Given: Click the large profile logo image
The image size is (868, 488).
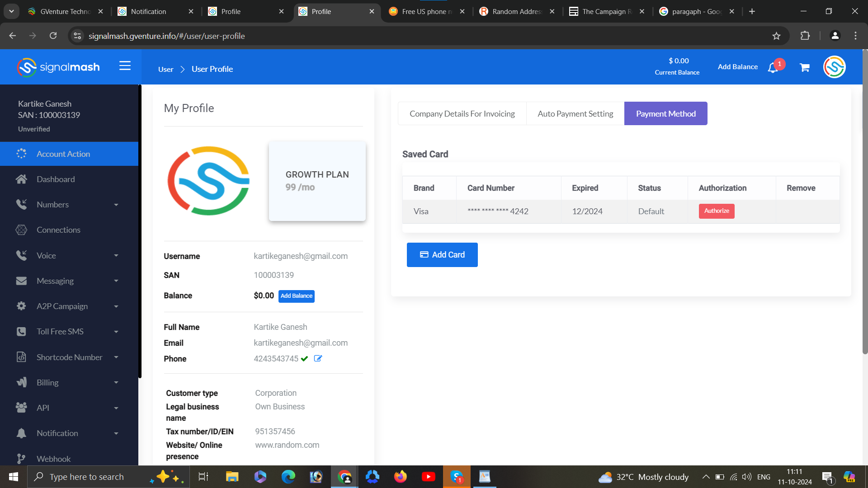Looking at the screenshot, I should [208, 181].
